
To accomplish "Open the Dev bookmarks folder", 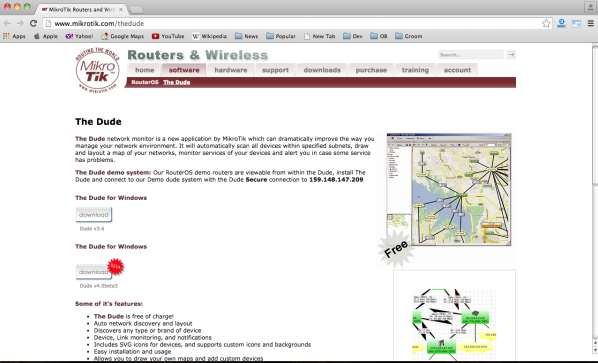I will [353, 36].
